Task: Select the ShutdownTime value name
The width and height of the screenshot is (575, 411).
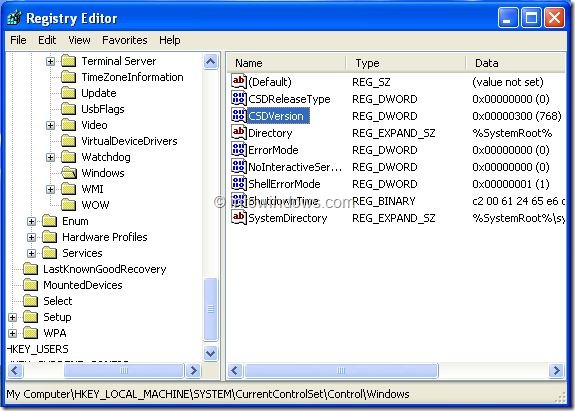Action: (x=283, y=201)
